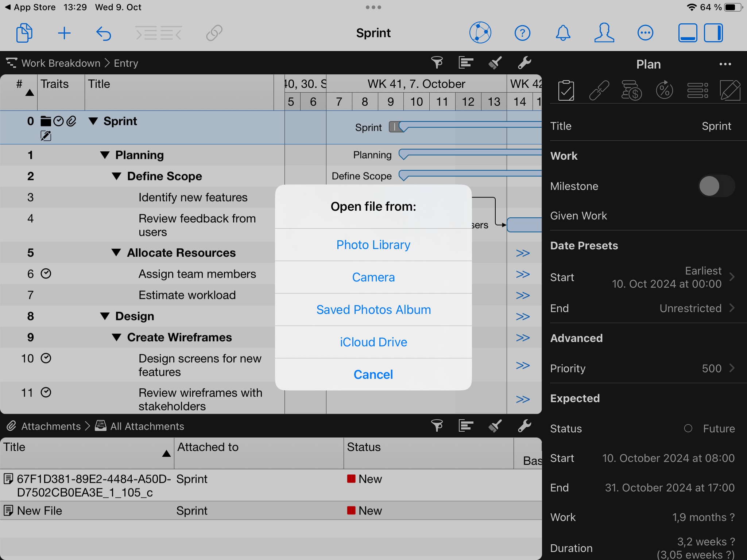
Task: Open the more options circle icon
Action: 645,33
